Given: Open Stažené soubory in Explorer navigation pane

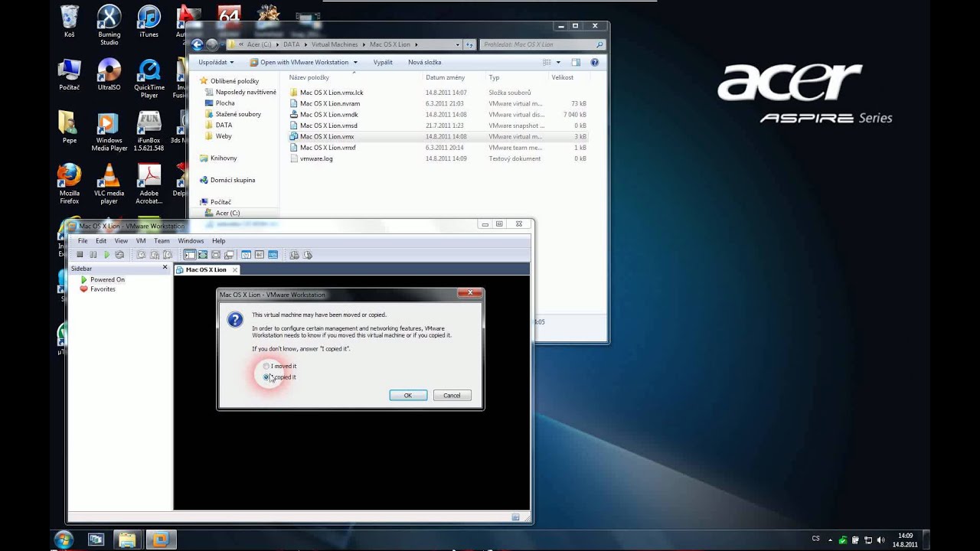Looking at the screenshot, I should [233, 114].
